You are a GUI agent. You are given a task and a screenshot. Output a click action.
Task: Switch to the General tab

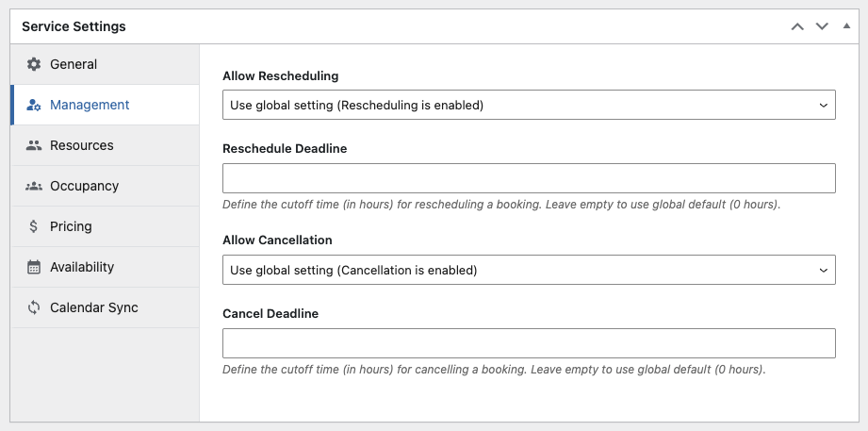[74, 64]
